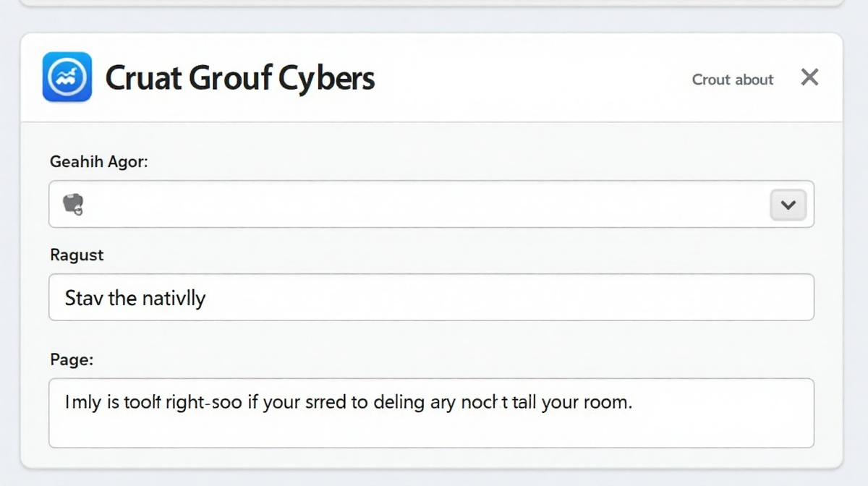Open the Geahih Agor combo box
The height and width of the screenshot is (486, 868).
click(420, 205)
